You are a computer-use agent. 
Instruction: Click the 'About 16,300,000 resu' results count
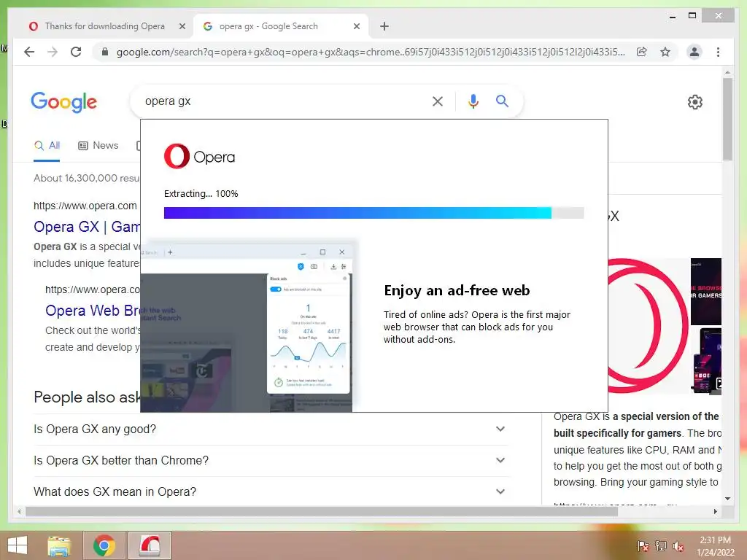coord(86,178)
